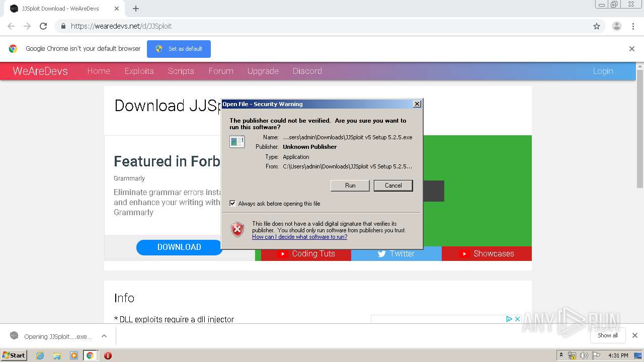Open the file explorer taskbar icon
This screenshot has width=644, height=362.
click(x=57, y=355)
